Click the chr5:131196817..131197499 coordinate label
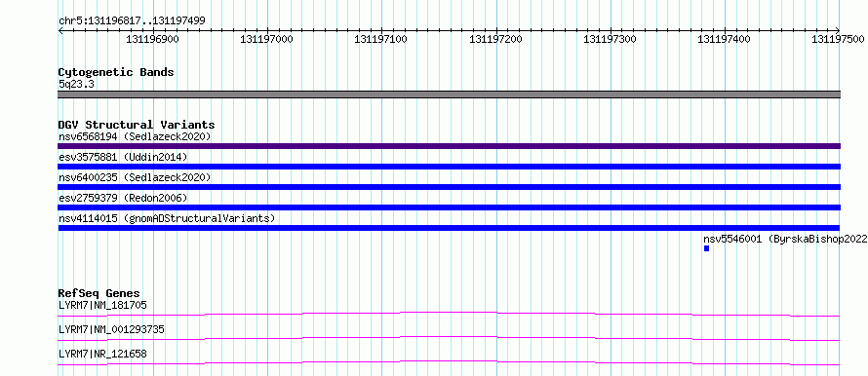Screen dimensions: 868x376 pyautogui.click(x=132, y=21)
